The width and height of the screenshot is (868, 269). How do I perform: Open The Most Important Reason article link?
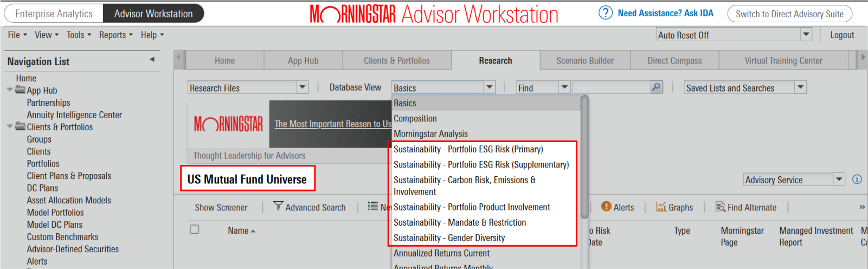pyautogui.click(x=332, y=124)
